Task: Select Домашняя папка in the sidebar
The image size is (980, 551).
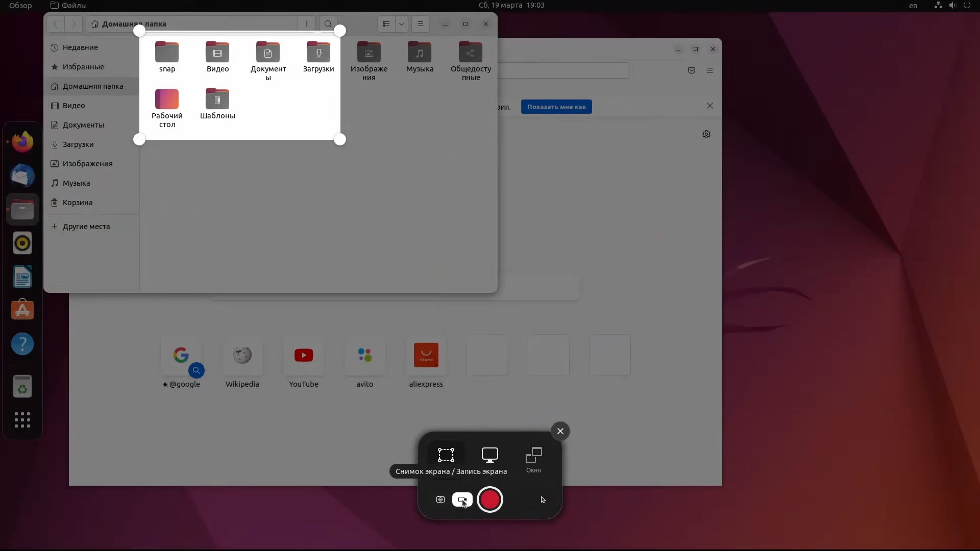Action: (91, 86)
